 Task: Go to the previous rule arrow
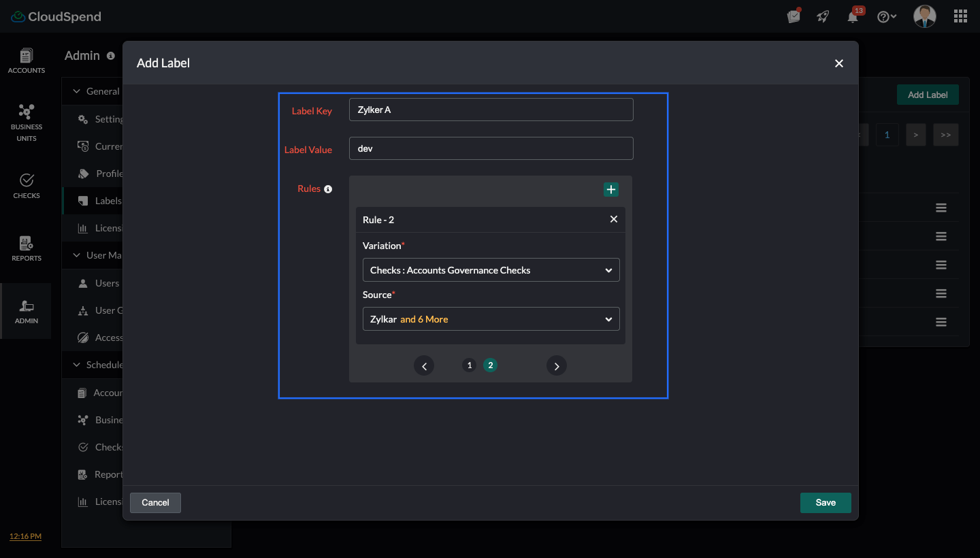424,366
